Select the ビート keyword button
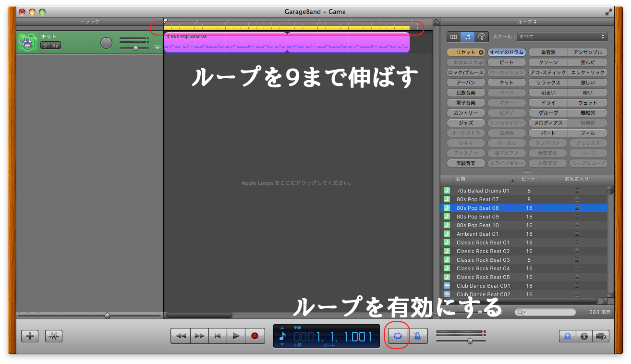Screen dimensions: 631x364 (x=506, y=62)
